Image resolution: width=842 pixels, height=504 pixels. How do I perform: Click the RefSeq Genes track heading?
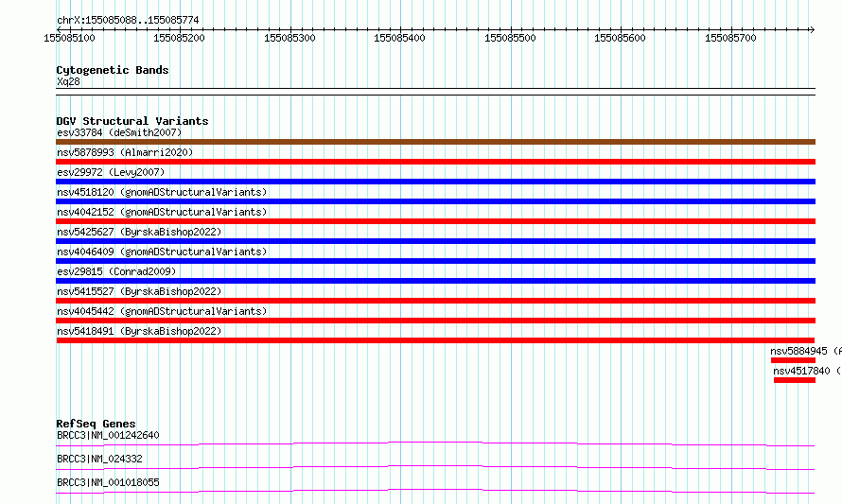click(96, 424)
